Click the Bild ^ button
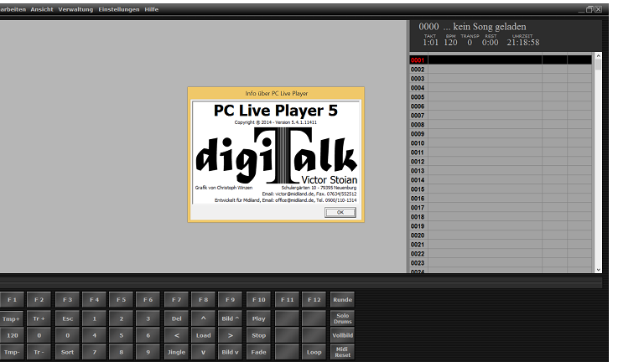The image size is (644, 362). pyautogui.click(x=230, y=318)
